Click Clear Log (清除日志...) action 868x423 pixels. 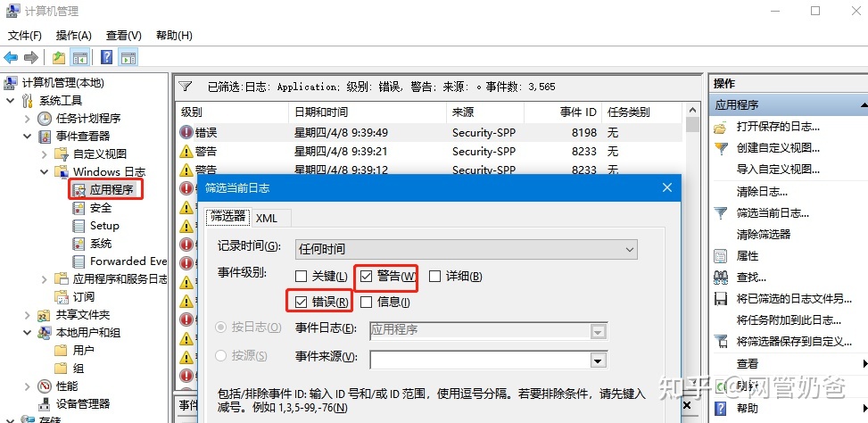point(762,192)
